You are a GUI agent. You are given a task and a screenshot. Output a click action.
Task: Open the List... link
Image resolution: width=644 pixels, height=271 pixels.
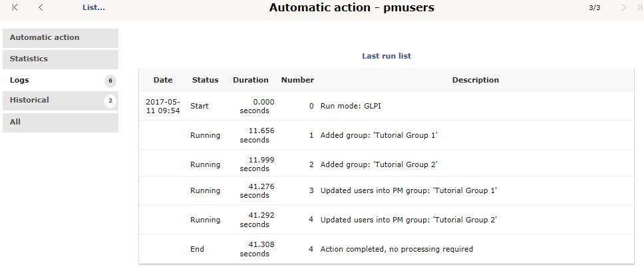tap(94, 7)
